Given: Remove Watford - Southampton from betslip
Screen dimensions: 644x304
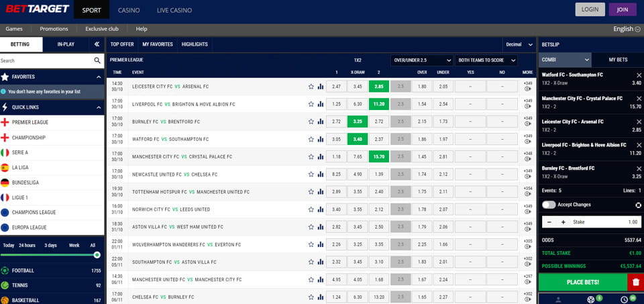Looking at the screenshot, I should click(639, 75).
